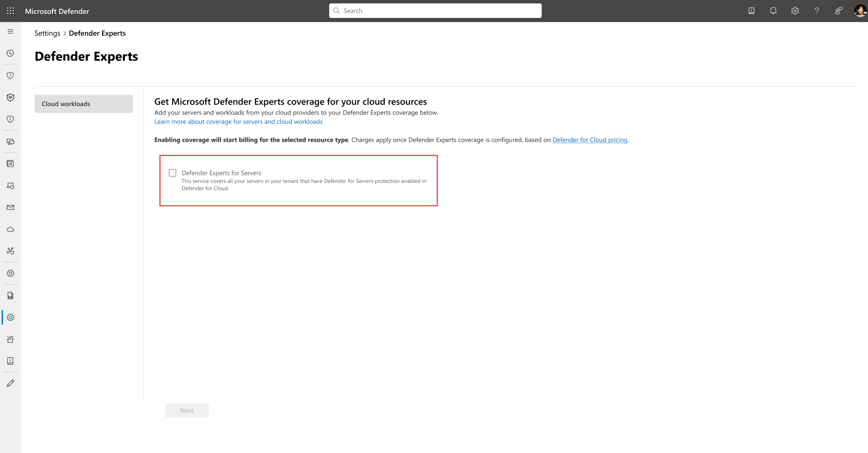Click the Defender Experts breadcrumb item
Screen dimensions: 868x453
click(97, 33)
